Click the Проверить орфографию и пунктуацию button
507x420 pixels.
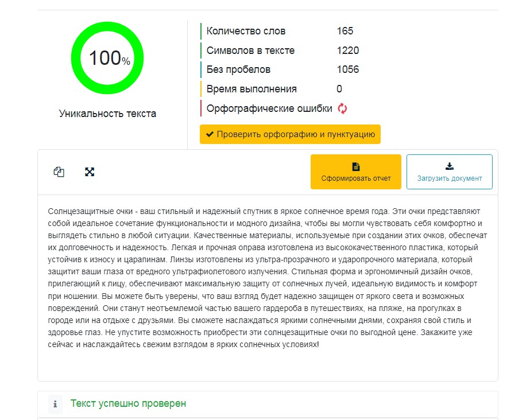click(x=290, y=134)
